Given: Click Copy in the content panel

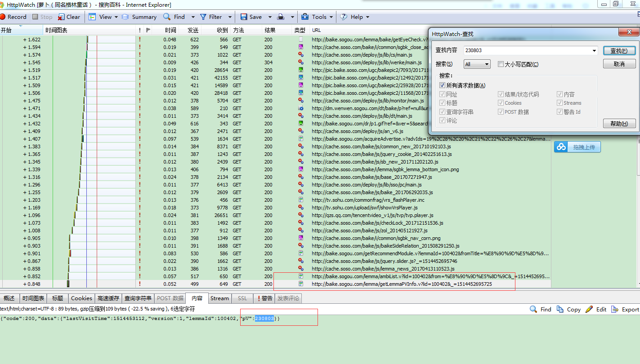Looking at the screenshot, I should (568, 309).
